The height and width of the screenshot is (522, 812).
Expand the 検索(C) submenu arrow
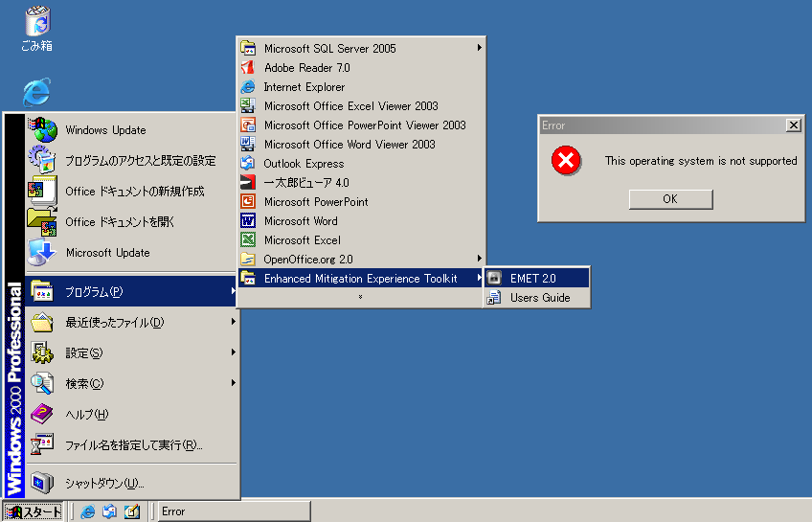[233, 383]
